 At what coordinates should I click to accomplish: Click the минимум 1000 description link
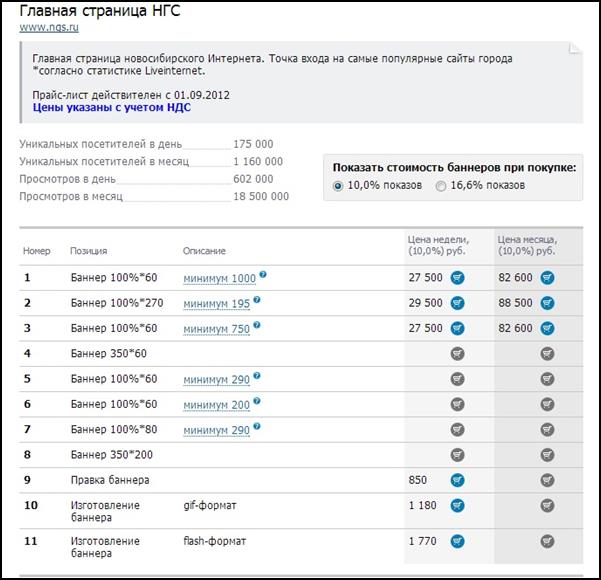pos(220,278)
